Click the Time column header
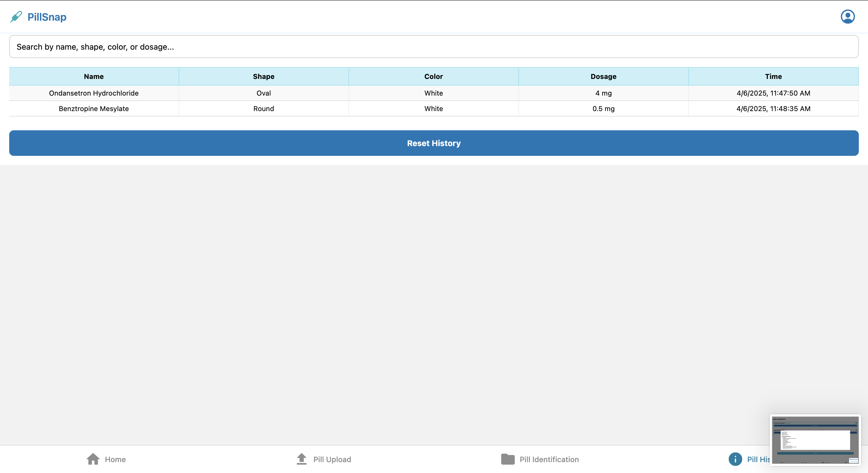 773,76
